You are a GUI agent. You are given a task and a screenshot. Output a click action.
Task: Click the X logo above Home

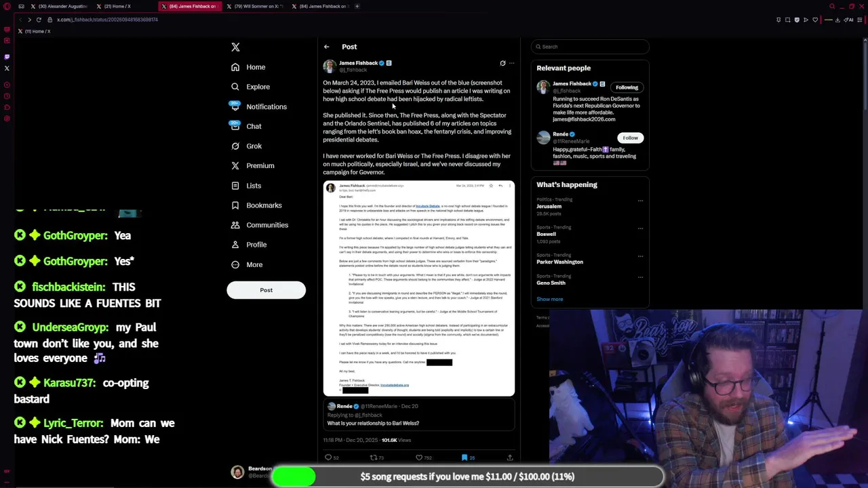[x=235, y=47]
